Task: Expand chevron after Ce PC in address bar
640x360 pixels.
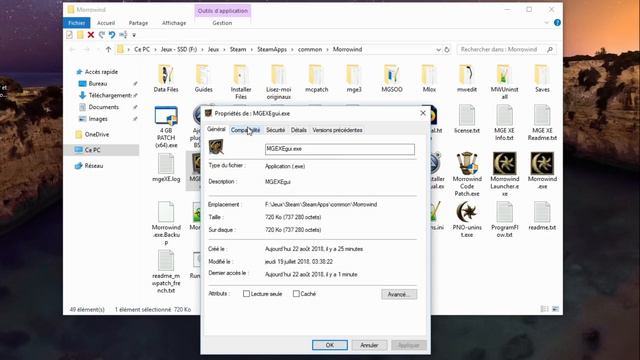Action: pyautogui.click(x=155, y=49)
